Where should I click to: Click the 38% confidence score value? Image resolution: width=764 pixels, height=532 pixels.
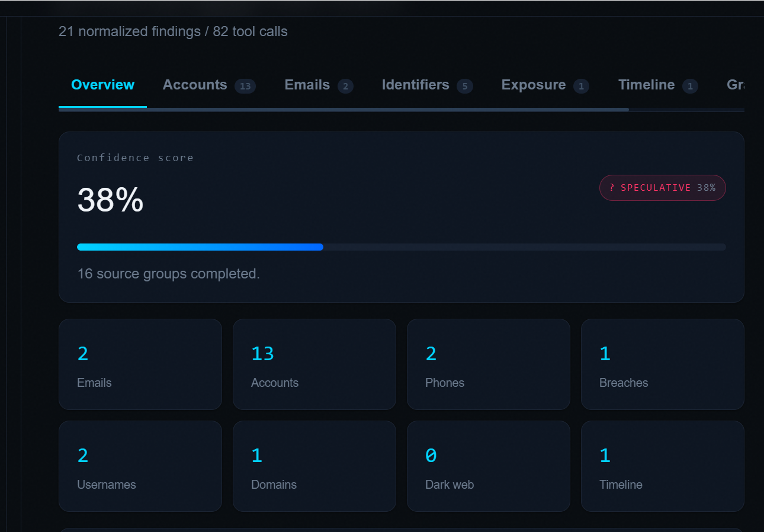[110, 200]
